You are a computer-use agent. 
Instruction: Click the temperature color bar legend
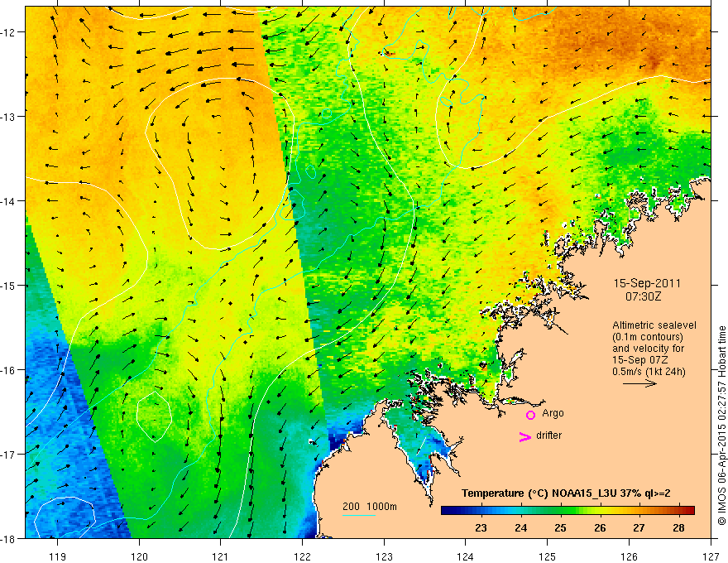(x=568, y=510)
